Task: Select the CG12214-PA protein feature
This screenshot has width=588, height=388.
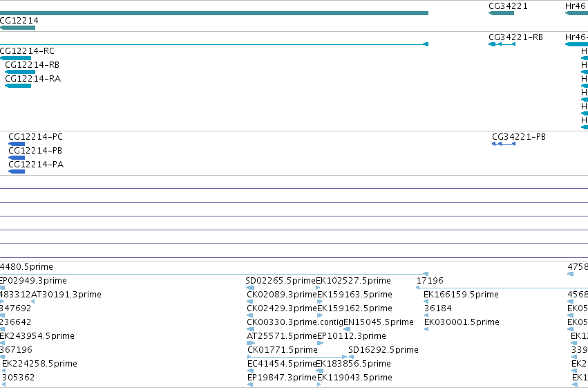Action: point(17,172)
